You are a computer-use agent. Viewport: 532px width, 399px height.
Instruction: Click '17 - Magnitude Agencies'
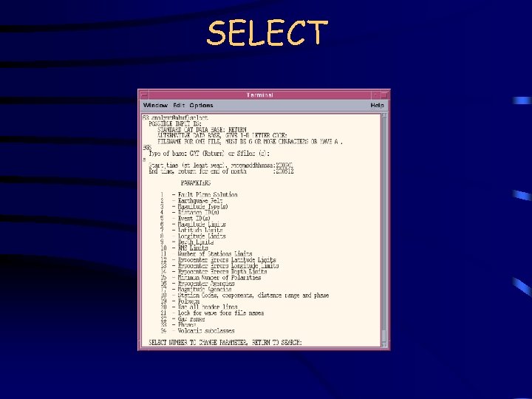click(x=196, y=290)
